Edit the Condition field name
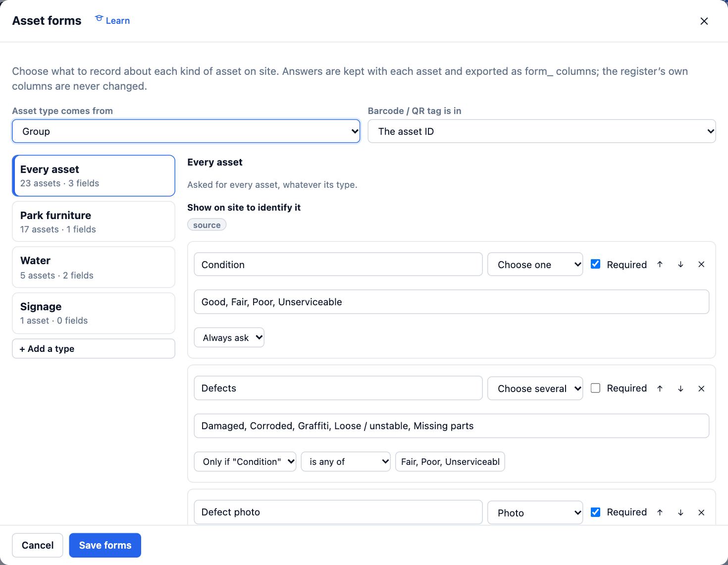The height and width of the screenshot is (565, 728). 338,265
